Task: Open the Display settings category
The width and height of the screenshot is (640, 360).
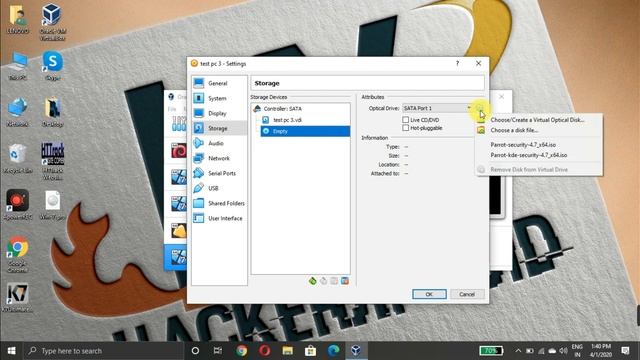Action: click(x=219, y=113)
